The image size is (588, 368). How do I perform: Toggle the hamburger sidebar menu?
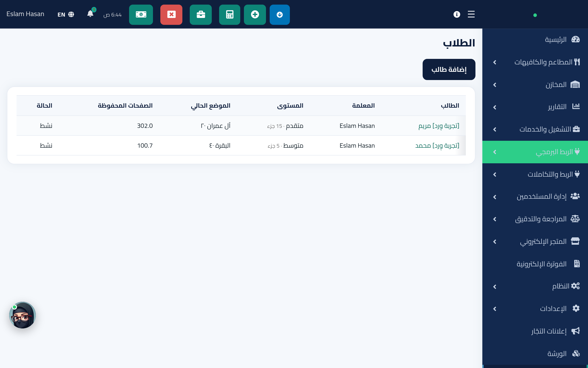click(471, 14)
